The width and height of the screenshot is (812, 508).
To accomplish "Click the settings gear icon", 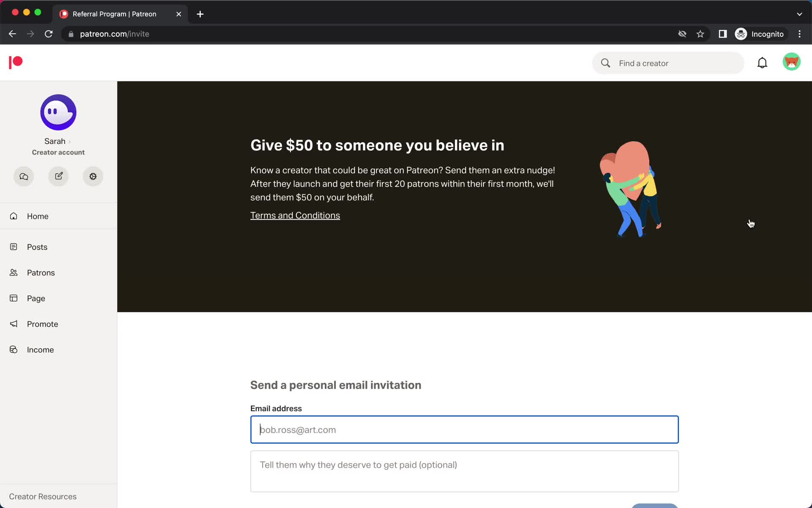I will pos(93,176).
